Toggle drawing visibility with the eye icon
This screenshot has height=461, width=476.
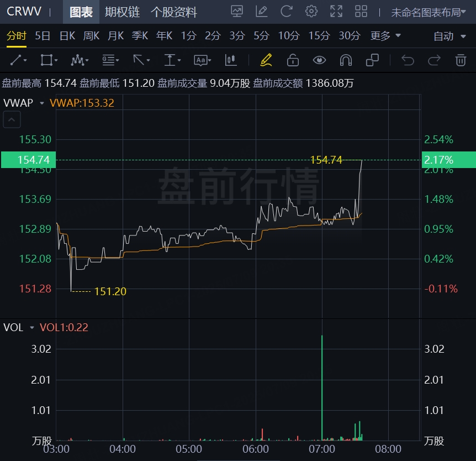319,60
